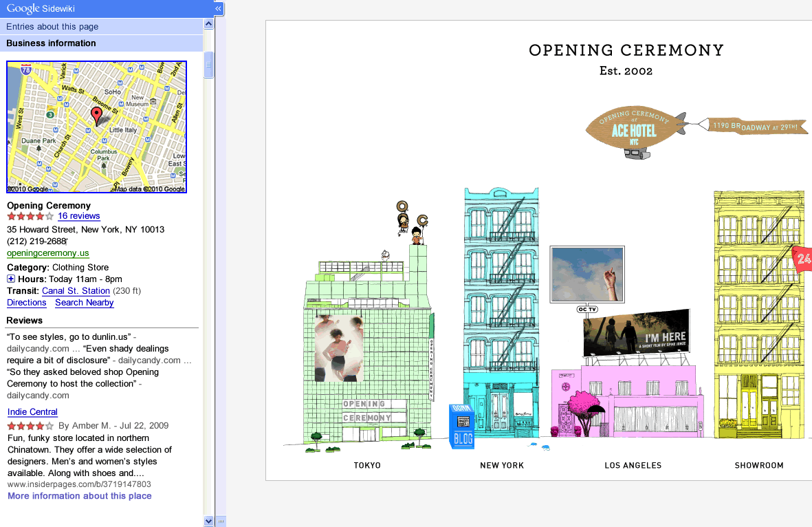Image resolution: width=812 pixels, height=527 pixels.
Task: Click the OC TV label sign
Action: coord(587,310)
